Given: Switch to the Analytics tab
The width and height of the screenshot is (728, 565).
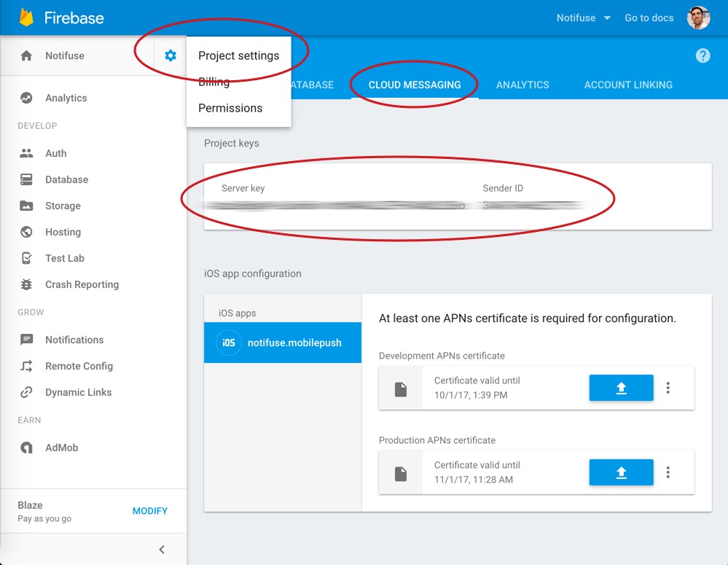Looking at the screenshot, I should (x=522, y=85).
